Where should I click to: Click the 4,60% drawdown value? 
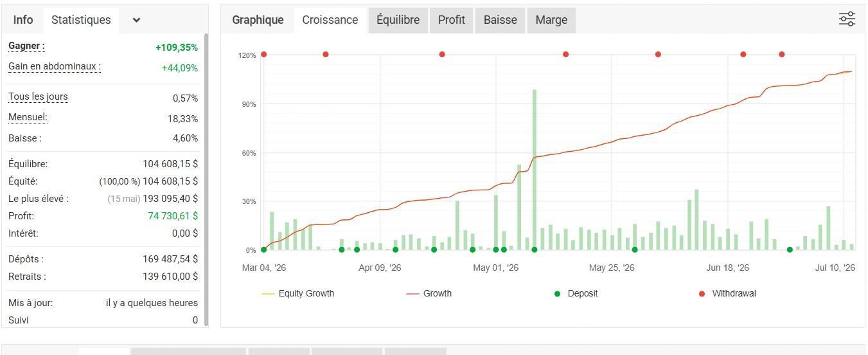pyautogui.click(x=185, y=138)
